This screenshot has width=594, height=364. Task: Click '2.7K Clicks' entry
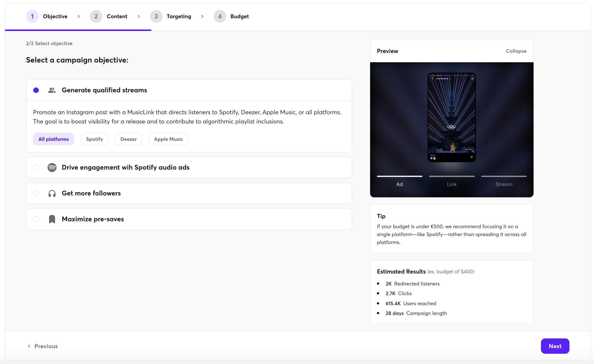point(398,293)
